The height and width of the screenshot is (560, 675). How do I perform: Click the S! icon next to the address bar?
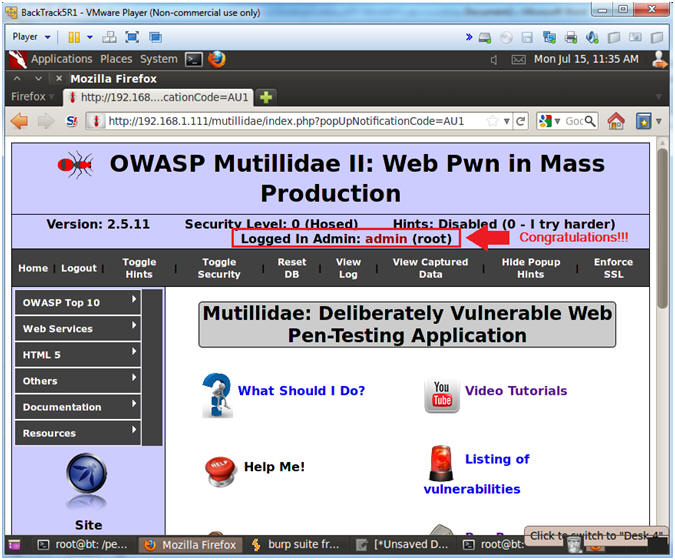(71, 122)
